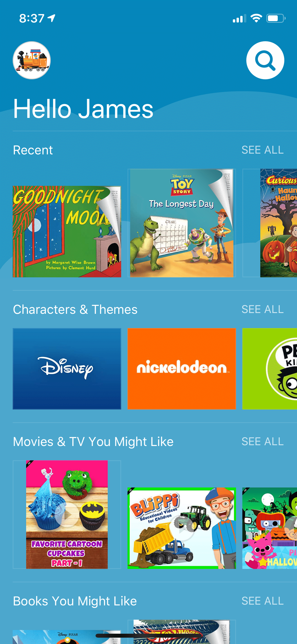See all Movies & TV You Might Like
The width and height of the screenshot is (297, 644).
(x=263, y=441)
